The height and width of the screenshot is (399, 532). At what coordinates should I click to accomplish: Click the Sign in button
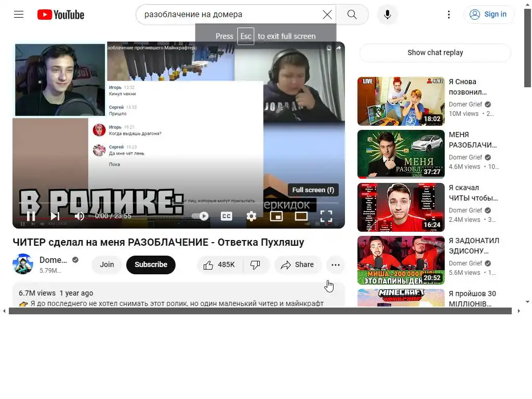pyautogui.click(x=489, y=14)
